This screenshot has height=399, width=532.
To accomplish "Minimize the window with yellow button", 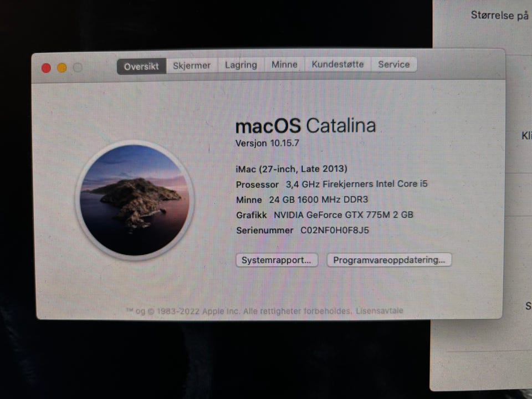I will [62, 68].
